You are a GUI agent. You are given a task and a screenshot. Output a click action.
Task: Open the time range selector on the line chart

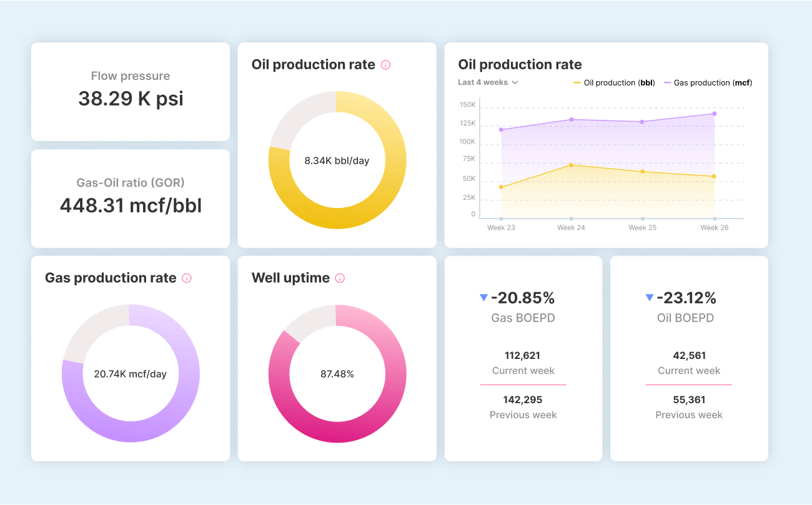[x=487, y=82]
